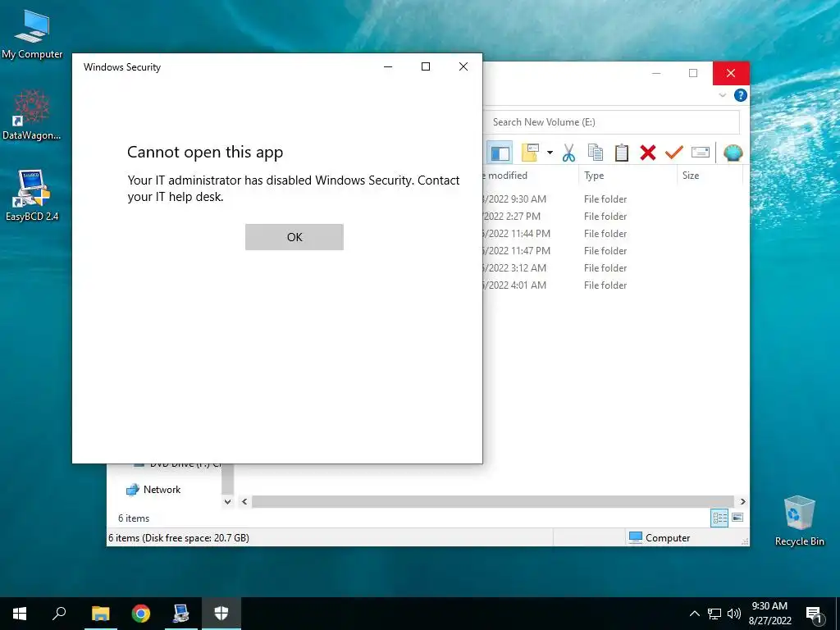The image size is (840, 630).
Task: Click the scissors Cut icon in Explorer
Action: (569, 153)
